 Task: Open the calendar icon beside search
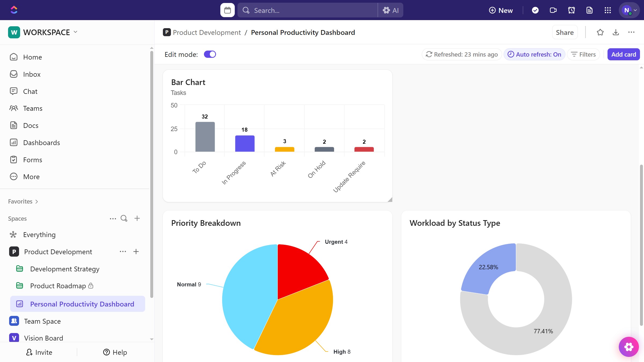click(x=227, y=10)
